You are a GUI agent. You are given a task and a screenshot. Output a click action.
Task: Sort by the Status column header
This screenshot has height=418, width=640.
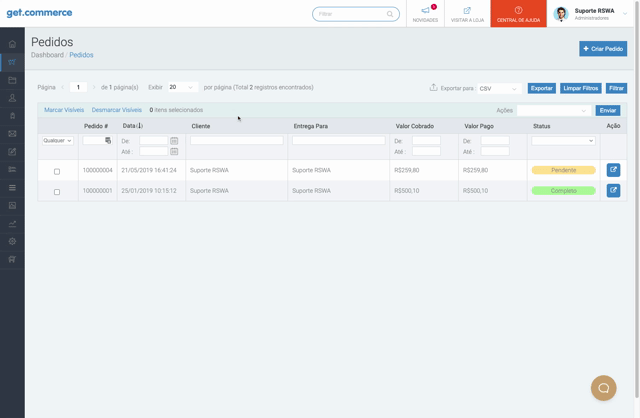[x=542, y=126]
